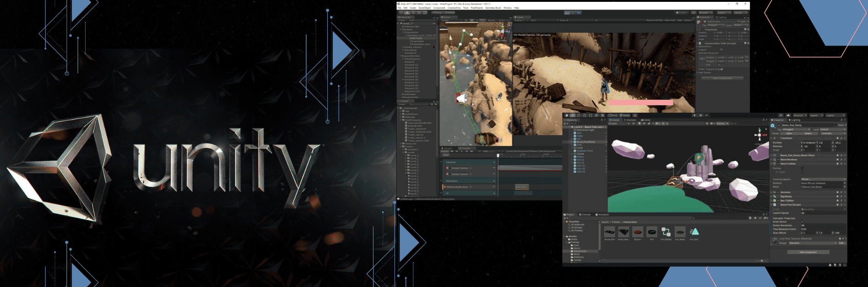Viewport: 868px width, 287px height.
Task: Click the prefab Select button
Action: (x=808, y=133)
